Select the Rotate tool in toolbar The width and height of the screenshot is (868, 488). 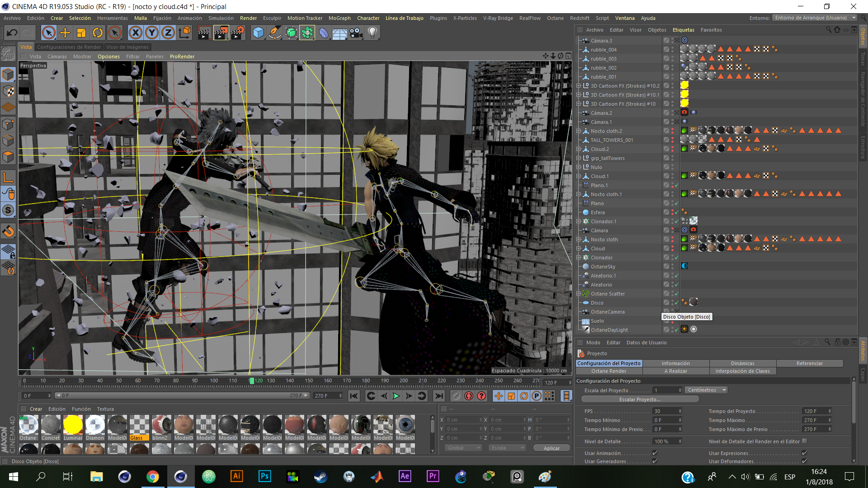click(x=98, y=33)
